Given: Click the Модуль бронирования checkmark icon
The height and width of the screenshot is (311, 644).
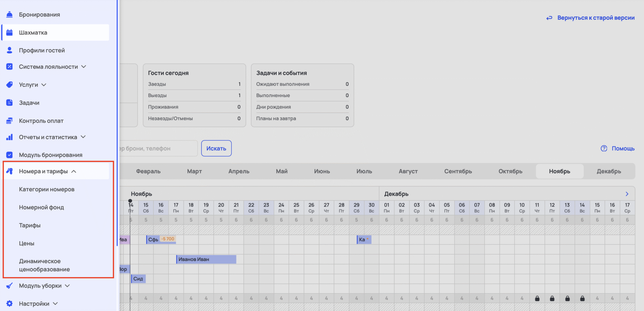Looking at the screenshot, I should pyautogui.click(x=9, y=155).
